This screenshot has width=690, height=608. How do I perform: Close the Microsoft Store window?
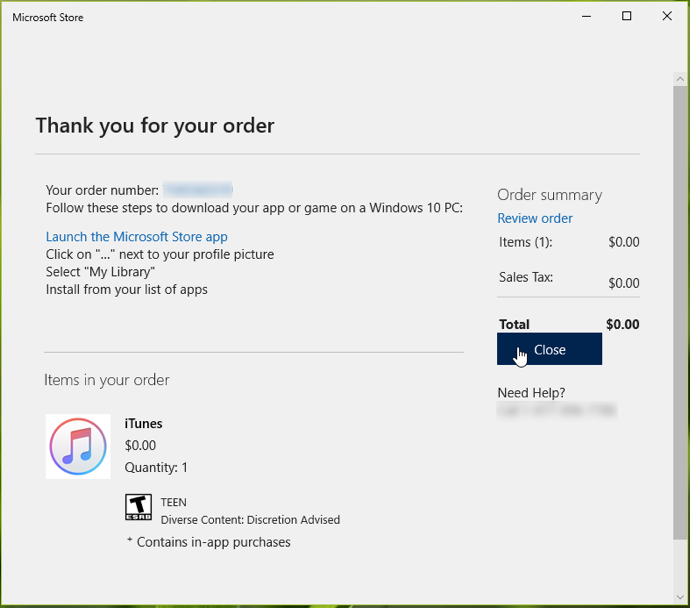click(667, 17)
